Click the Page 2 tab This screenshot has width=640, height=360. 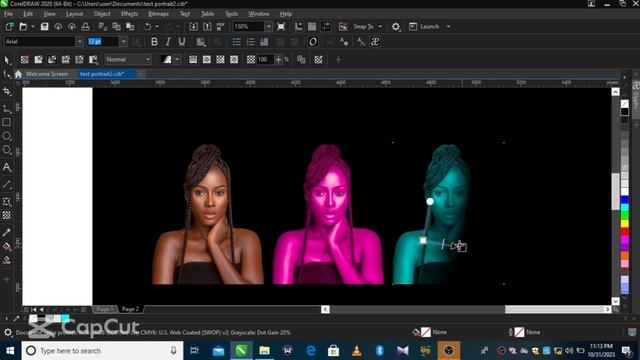[130, 309]
